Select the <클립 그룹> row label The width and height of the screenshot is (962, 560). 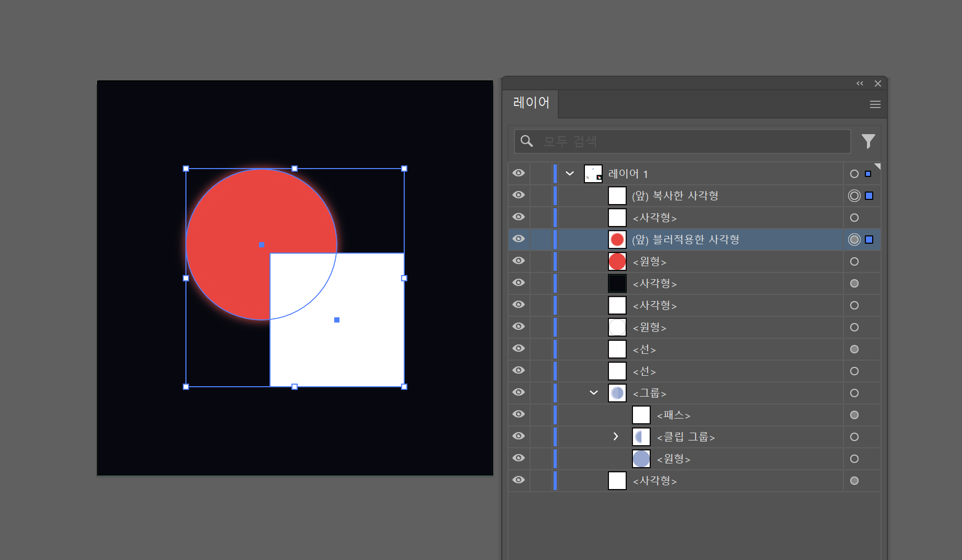click(686, 437)
